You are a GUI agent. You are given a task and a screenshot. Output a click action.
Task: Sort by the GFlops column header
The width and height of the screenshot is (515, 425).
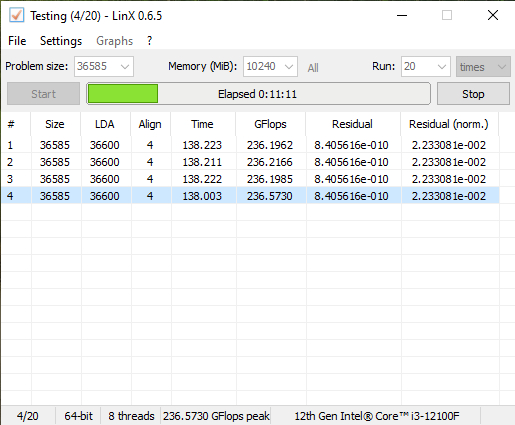(x=270, y=124)
